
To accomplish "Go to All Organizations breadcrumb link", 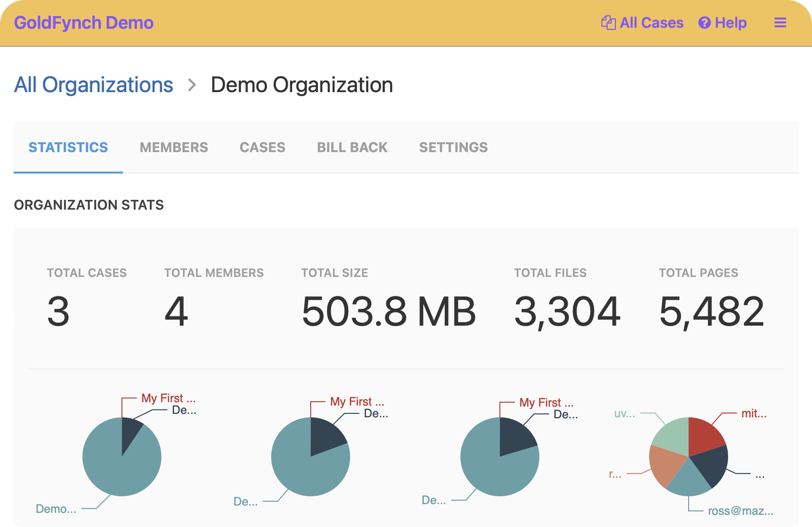I will pos(94,85).
